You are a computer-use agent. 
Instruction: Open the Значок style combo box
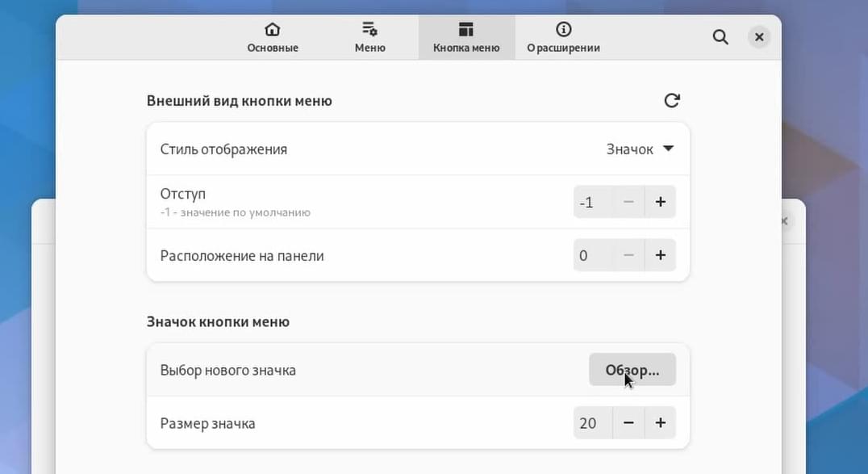pos(640,149)
